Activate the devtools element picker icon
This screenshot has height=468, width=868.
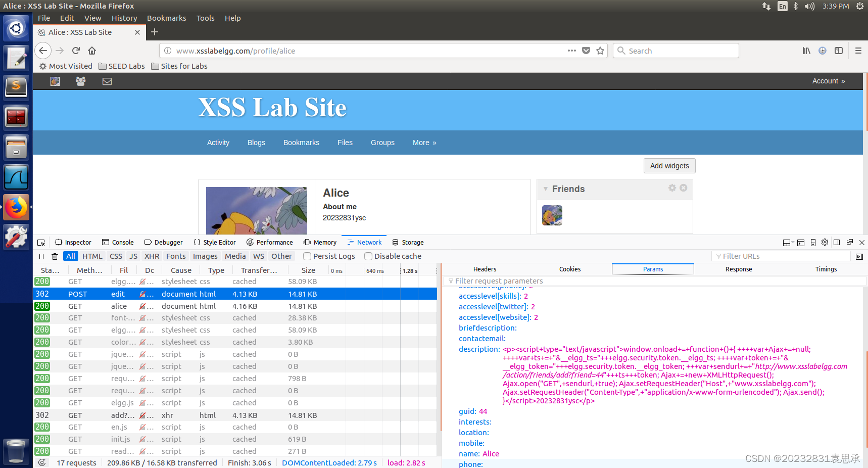41,243
